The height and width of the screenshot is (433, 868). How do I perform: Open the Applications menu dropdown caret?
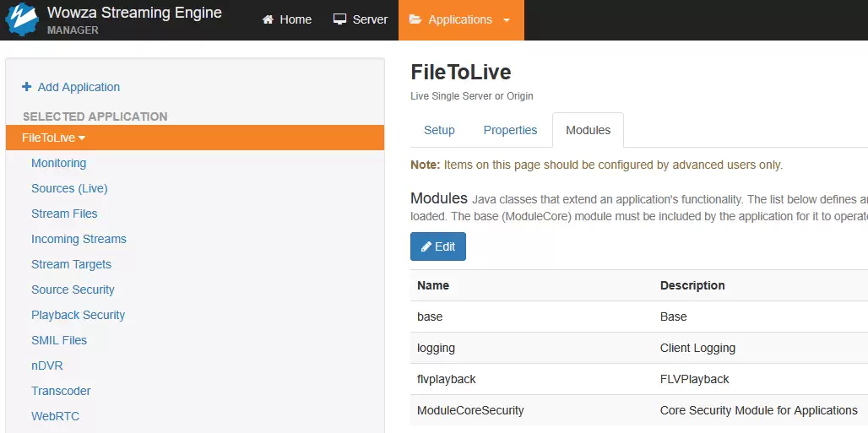point(506,20)
